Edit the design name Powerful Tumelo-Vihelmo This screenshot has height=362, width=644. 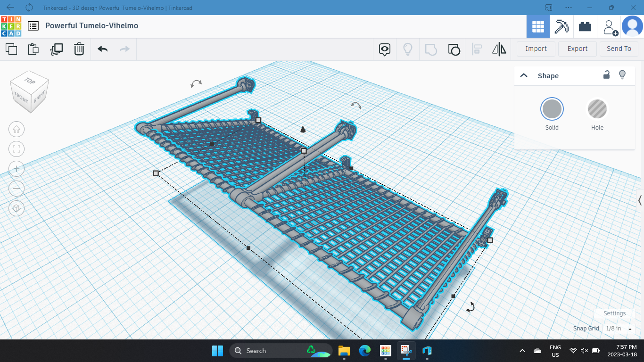coord(92,26)
